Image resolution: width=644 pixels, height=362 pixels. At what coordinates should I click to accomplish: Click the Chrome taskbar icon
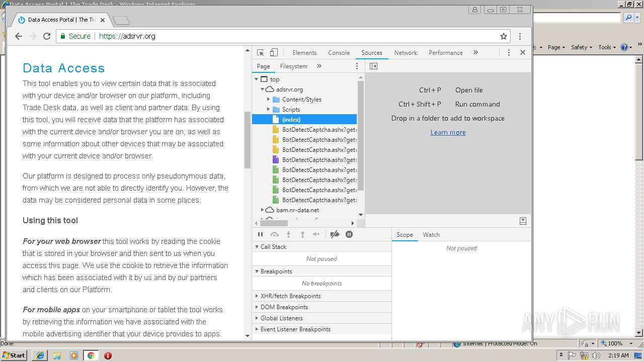point(91,355)
